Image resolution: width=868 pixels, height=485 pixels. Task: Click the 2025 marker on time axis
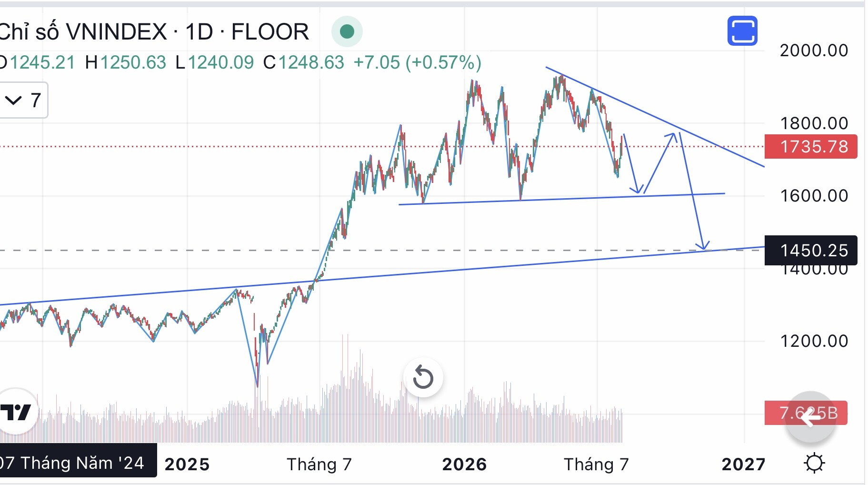pyautogui.click(x=187, y=464)
